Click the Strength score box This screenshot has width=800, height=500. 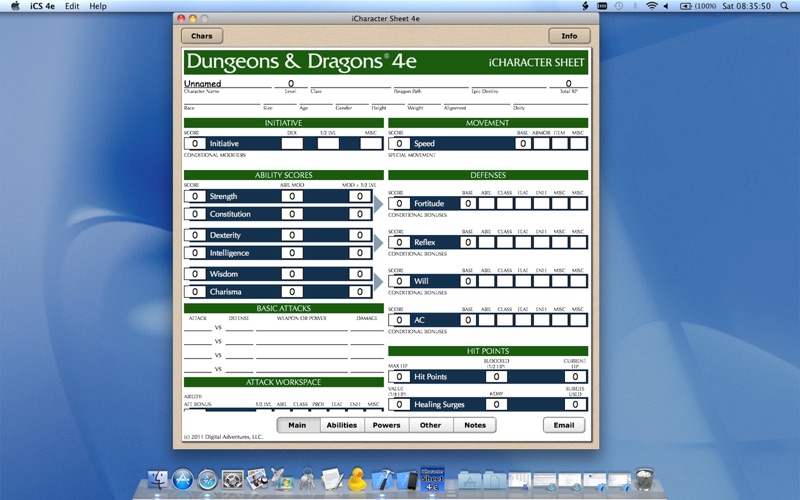(195, 196)
